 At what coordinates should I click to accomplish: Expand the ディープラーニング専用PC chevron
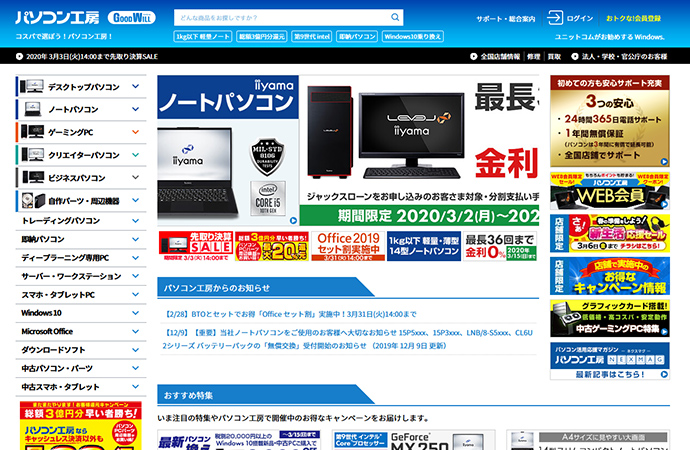(136, 258)
